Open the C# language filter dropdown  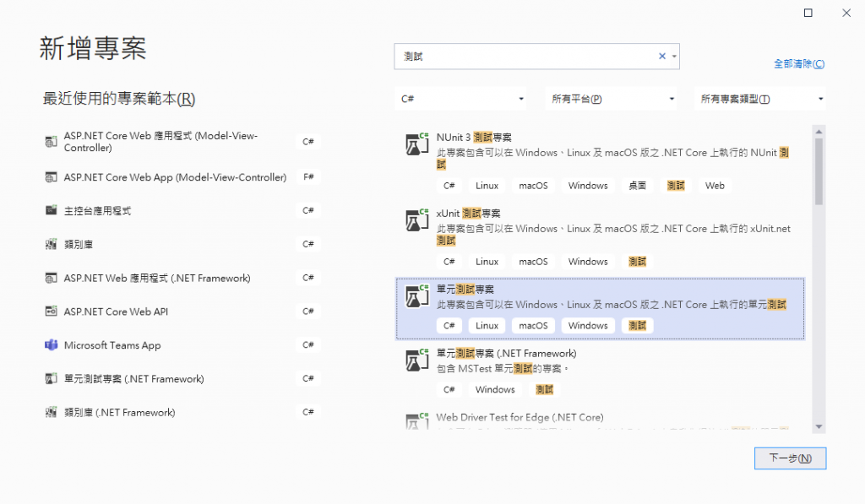coord(460,99)
